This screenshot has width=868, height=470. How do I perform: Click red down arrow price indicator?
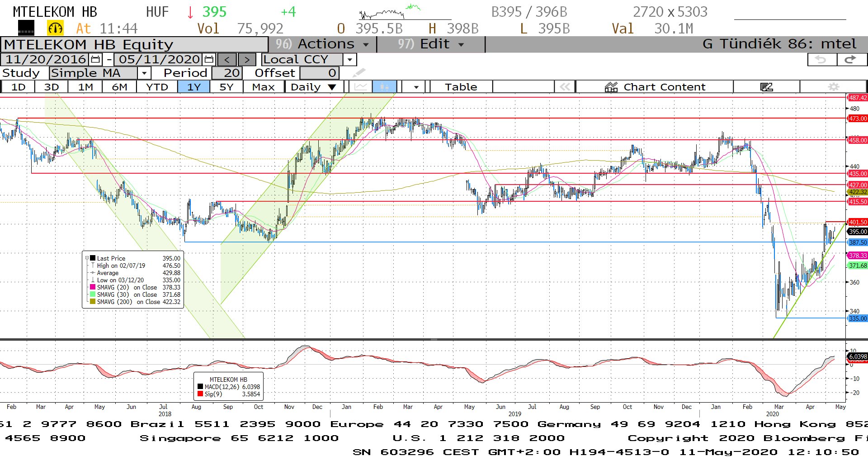coord(190,12)
